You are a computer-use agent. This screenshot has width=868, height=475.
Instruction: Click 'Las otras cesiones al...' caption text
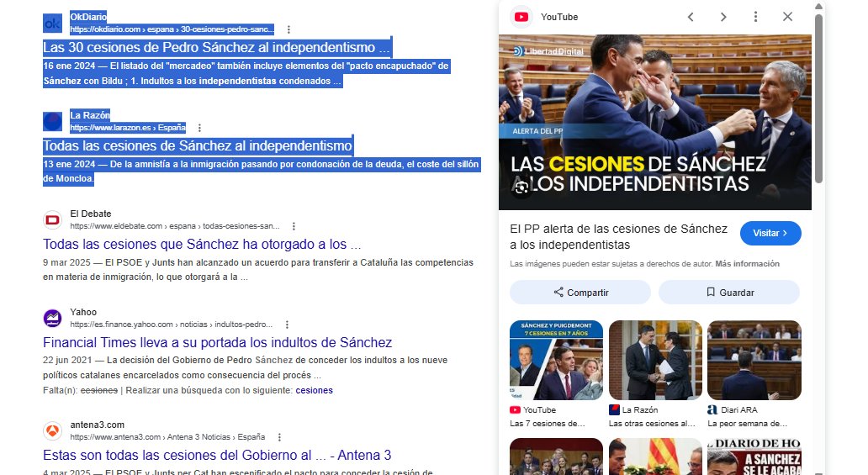click(652, 424)
